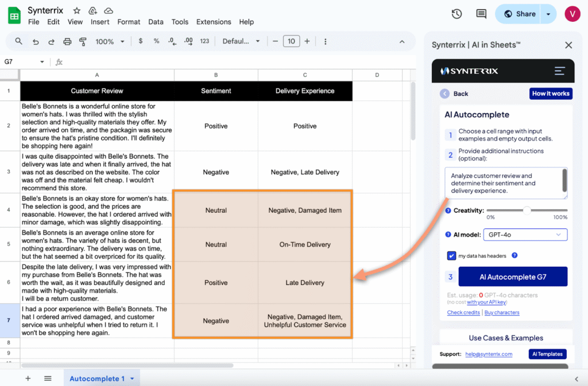
Task: Open the Edit menu
Action: tap(53, 22)
